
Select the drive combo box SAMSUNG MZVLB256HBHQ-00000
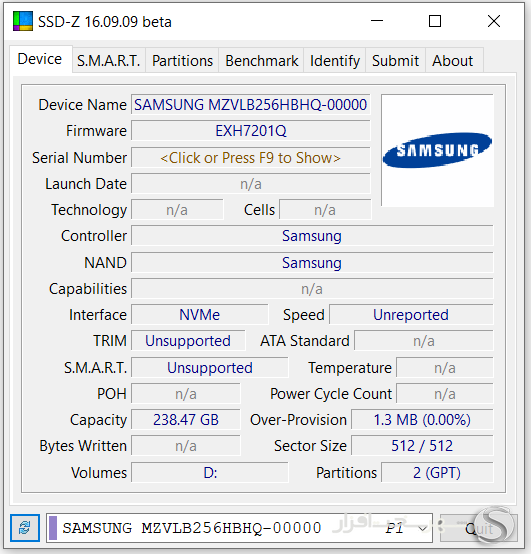tap(240, 528)
